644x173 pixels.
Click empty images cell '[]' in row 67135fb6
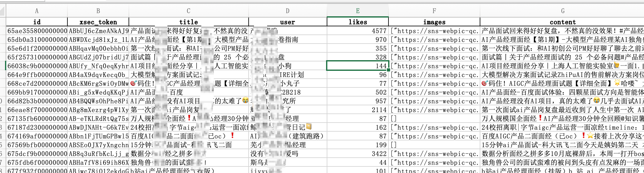[434, 118]
